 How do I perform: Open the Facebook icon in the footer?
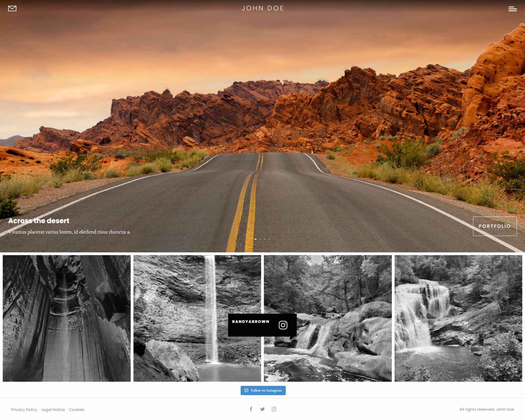(x=251, y=409)
